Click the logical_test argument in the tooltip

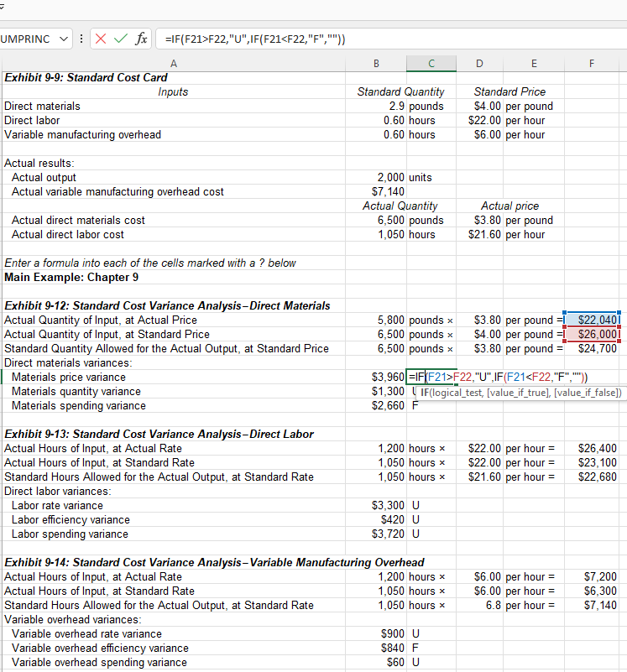pyautogui.click(x=457, y=393)
